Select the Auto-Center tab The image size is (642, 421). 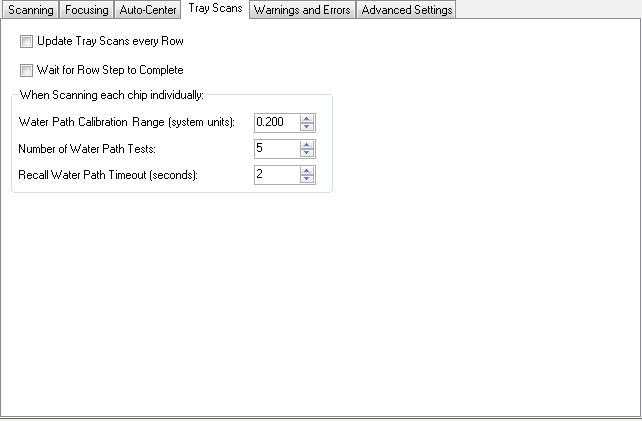[x=149, y=10]
